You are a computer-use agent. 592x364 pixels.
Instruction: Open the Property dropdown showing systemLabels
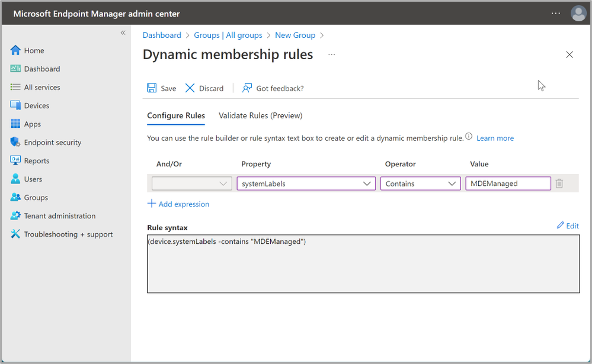pos(306,183)
